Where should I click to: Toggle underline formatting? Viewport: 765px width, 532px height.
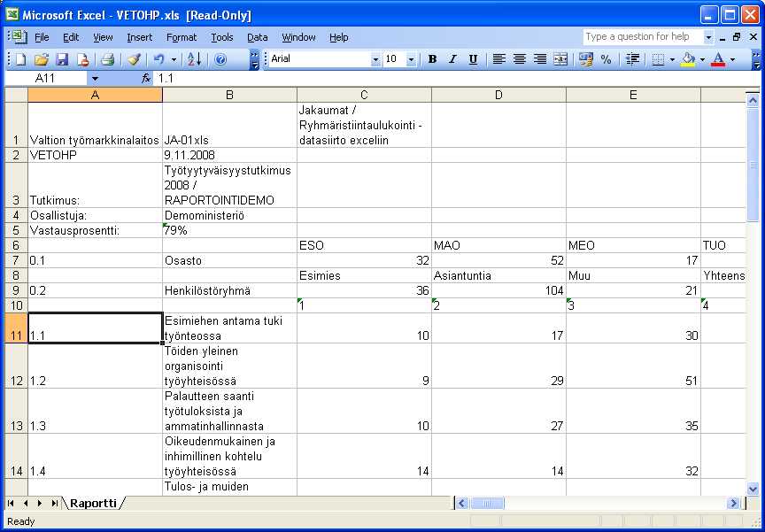point(473,59)
